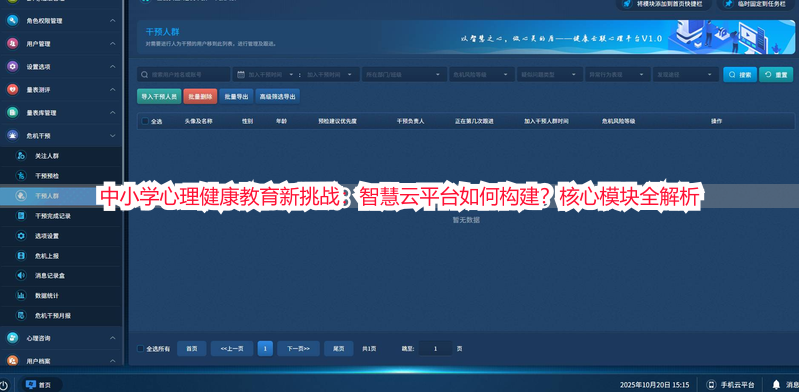
Task: Click the 导入干预人员 button
Action: [159, 96]
